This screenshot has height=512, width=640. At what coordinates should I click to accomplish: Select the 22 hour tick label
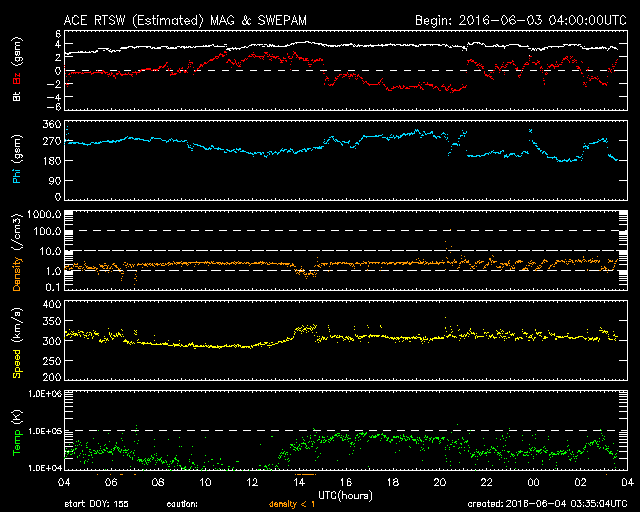click(486, 481)
